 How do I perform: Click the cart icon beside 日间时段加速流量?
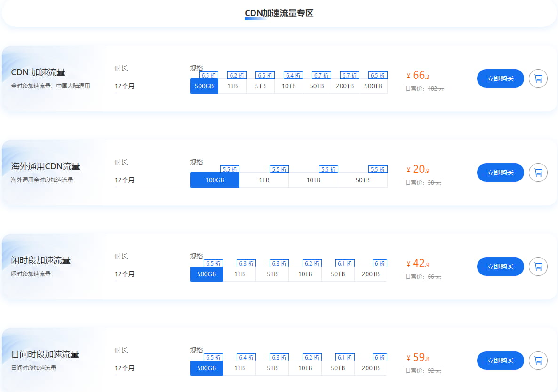tap(538, 361)
